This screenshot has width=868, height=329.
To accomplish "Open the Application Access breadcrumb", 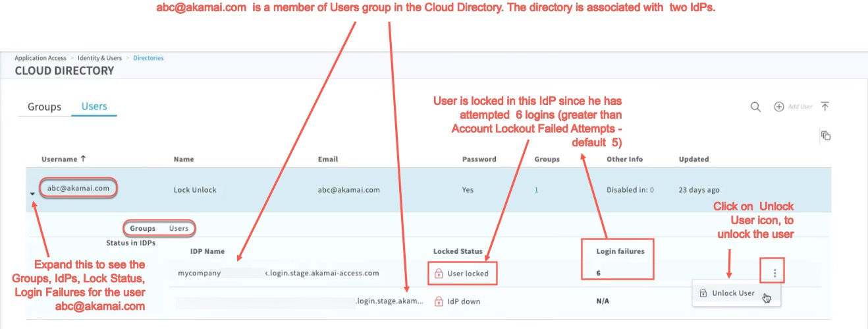I will point(40,58).
